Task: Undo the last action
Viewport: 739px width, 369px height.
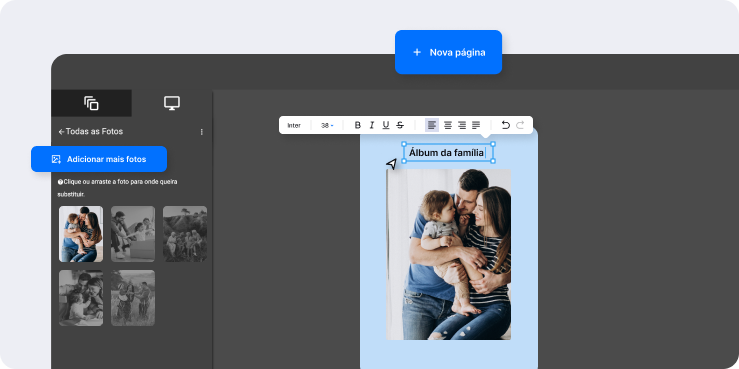Action: click(506, 125)
